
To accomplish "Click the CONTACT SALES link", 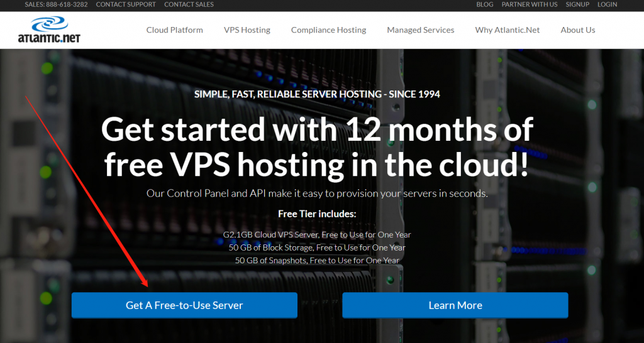I will [x=189, y=4].
